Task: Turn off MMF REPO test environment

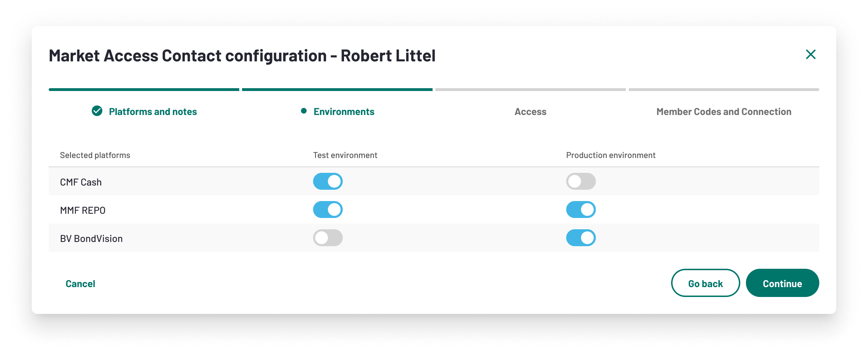Action: pyautogui.click(x=328, y=210)
